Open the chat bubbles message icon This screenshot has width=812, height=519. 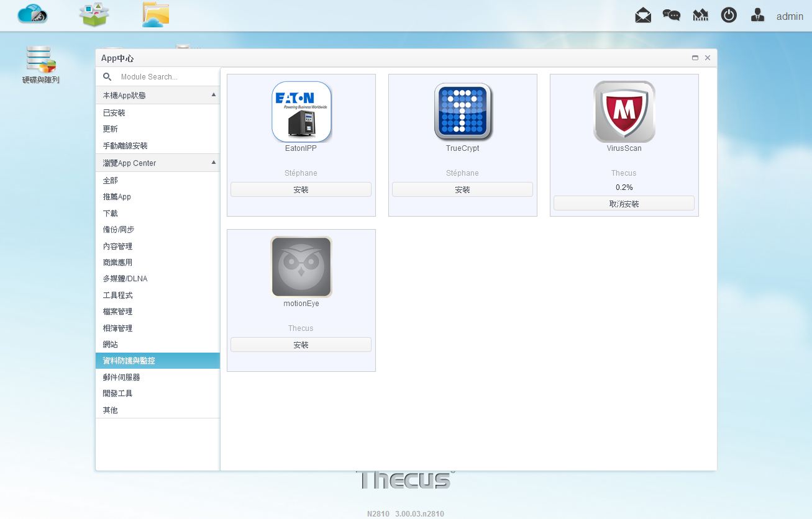pyautogui.click(x=672, y=16)
